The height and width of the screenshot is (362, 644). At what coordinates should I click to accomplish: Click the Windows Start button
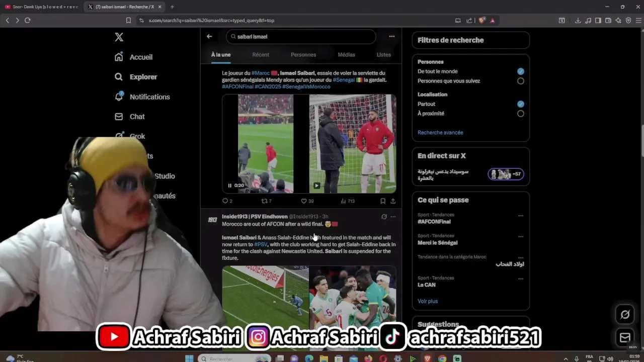189,358
